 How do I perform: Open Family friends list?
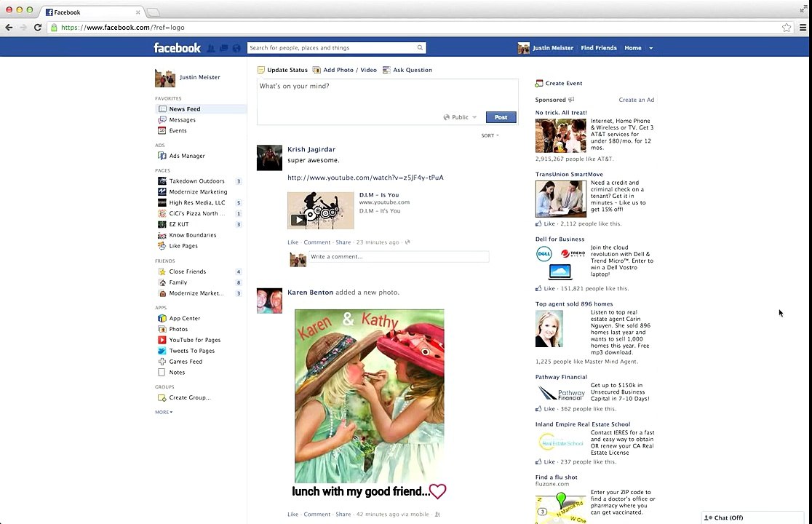(x=178, y=282)
